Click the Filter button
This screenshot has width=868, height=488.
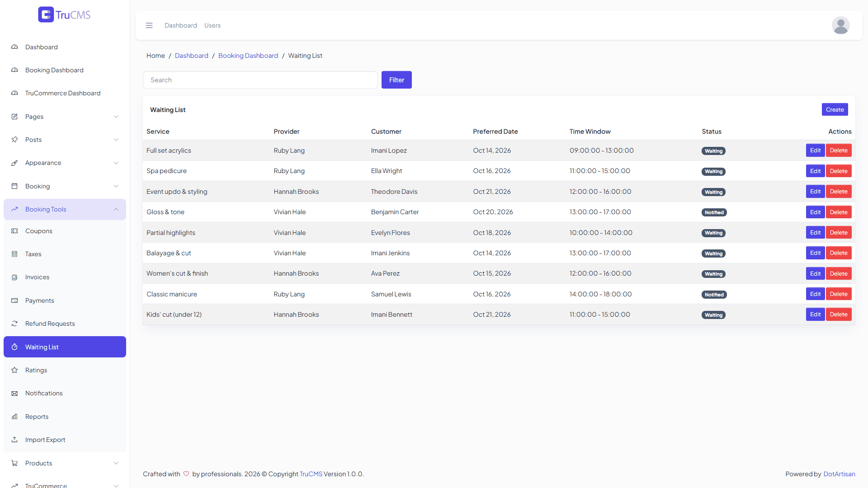396,80
